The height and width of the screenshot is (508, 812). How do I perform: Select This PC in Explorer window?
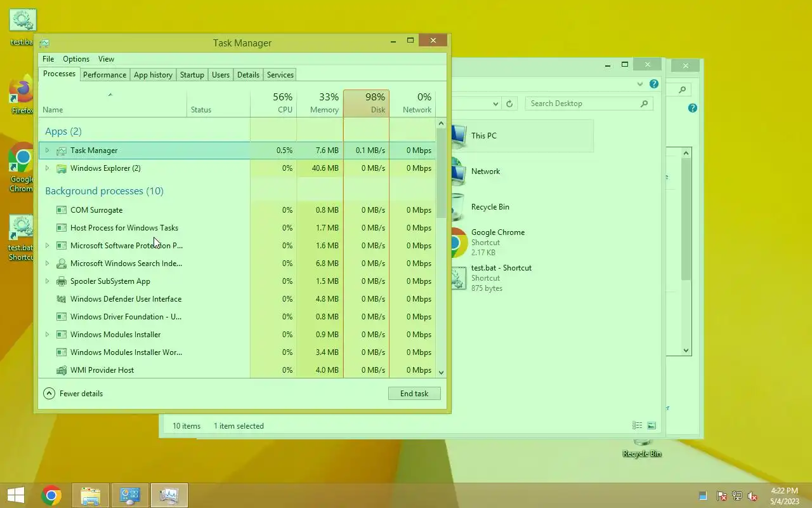[521, 136]
